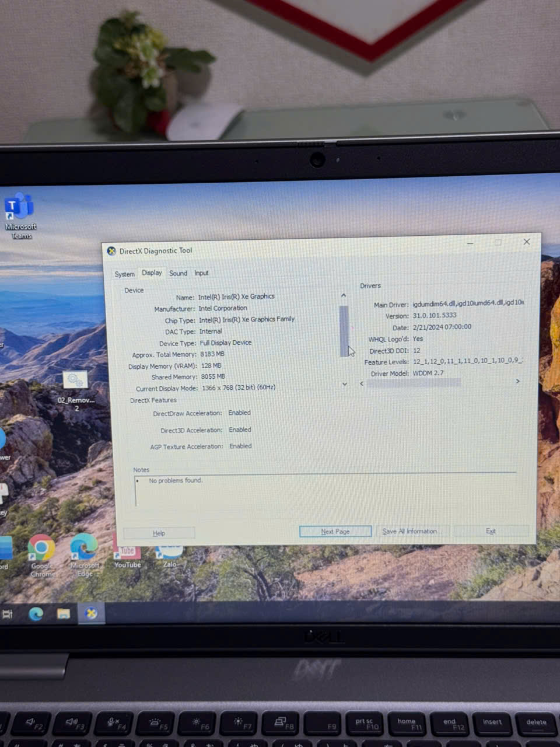Click the WHQL Logo'd value "Yes"

[x=418, y=338]
